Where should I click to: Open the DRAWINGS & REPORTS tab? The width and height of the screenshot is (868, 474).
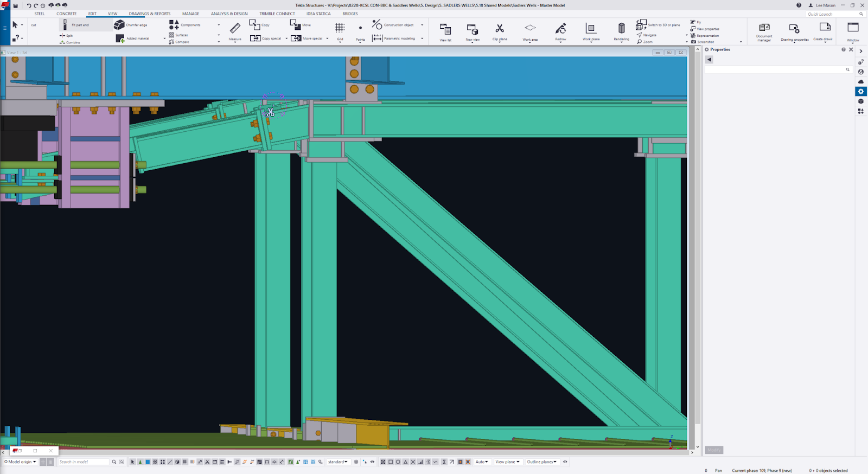pos(150,14)
